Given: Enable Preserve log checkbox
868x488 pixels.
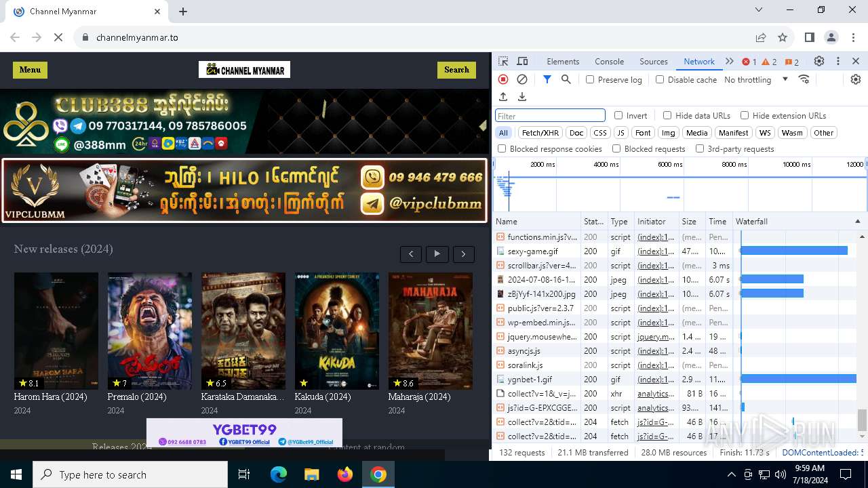Looking at the screenshot, I should coord(590,79).
